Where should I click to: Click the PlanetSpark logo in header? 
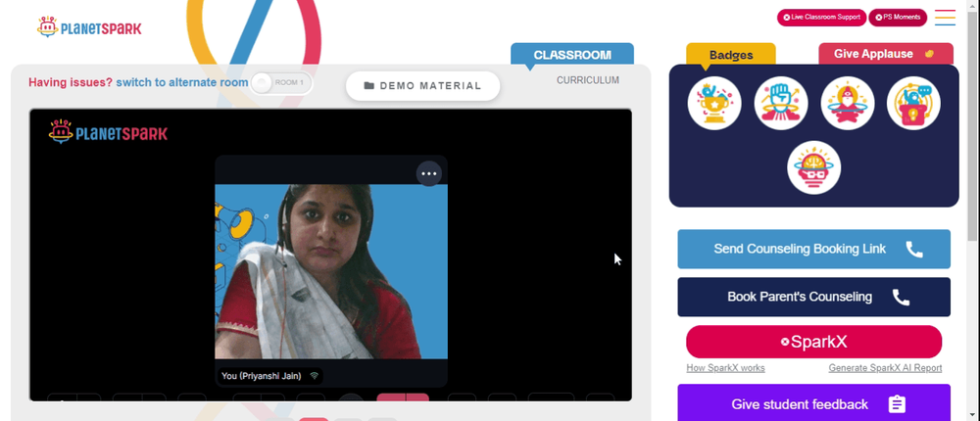coord(89,27)
